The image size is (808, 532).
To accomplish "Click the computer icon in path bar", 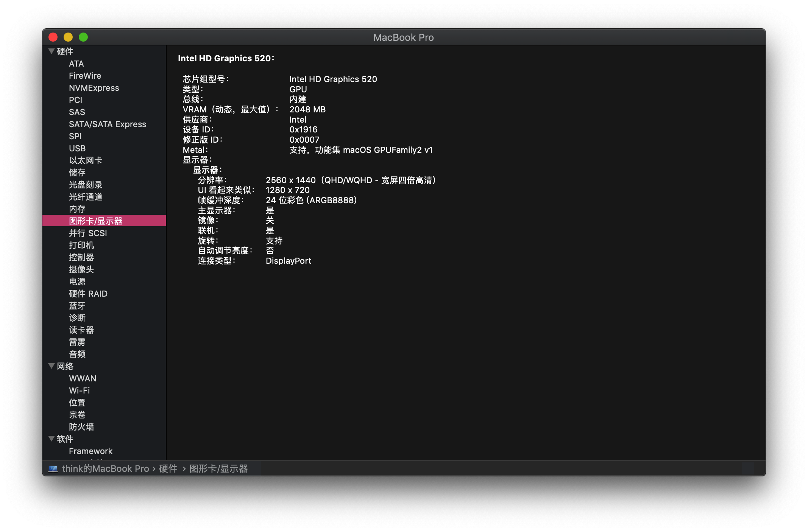I will [53, 469].
